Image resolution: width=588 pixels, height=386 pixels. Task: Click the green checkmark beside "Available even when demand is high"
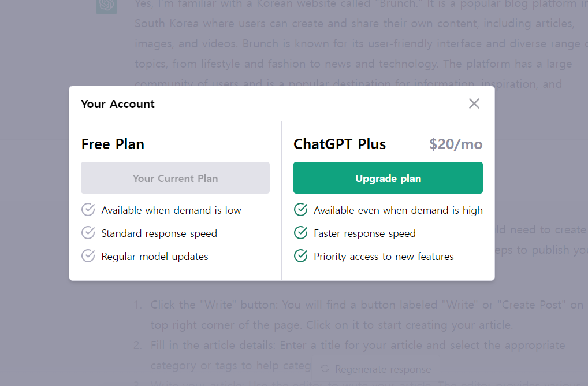pyautogui.click(x=300, y=210)
